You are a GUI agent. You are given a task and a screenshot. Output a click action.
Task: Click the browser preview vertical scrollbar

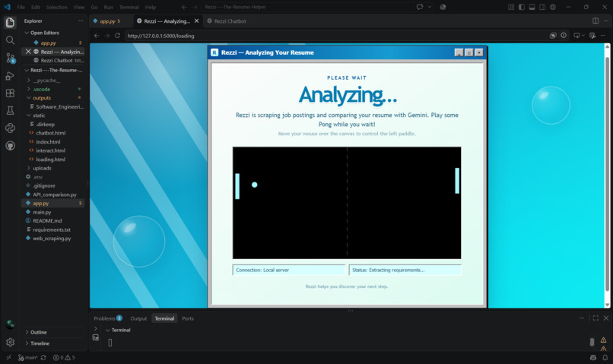click(x=607, y=176)
